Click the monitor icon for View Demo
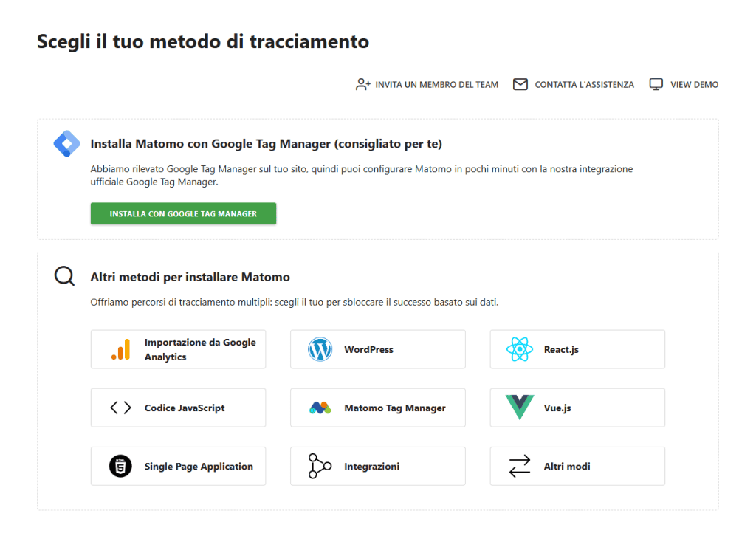The height and width of the screenshot is (536, 756). coord(656,84)
